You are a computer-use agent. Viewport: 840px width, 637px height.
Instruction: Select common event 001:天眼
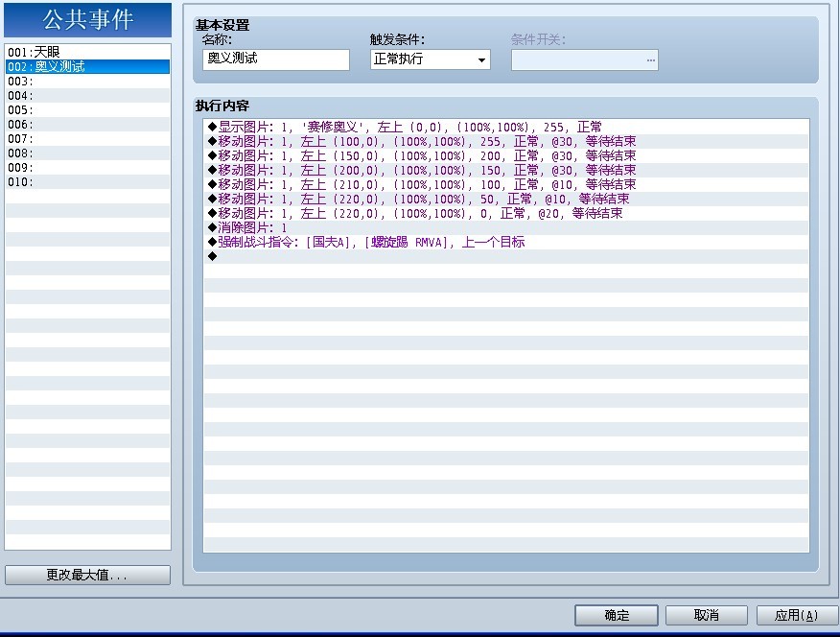click(87, 52)
